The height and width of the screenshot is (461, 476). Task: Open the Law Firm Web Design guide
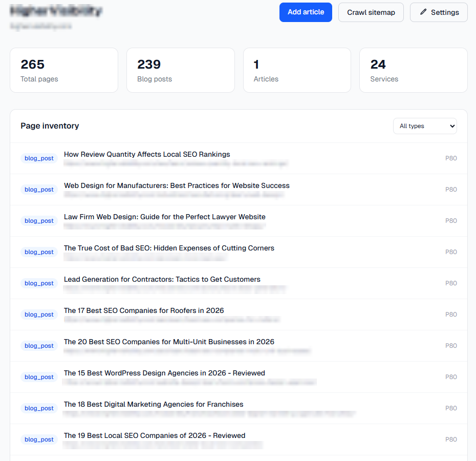tap(164, 217)
